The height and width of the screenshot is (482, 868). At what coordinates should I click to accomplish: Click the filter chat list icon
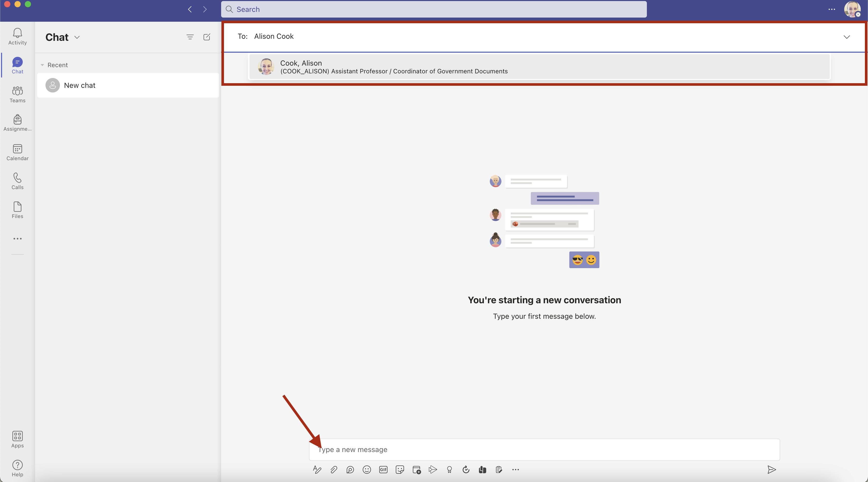click(x=189, y=37)
